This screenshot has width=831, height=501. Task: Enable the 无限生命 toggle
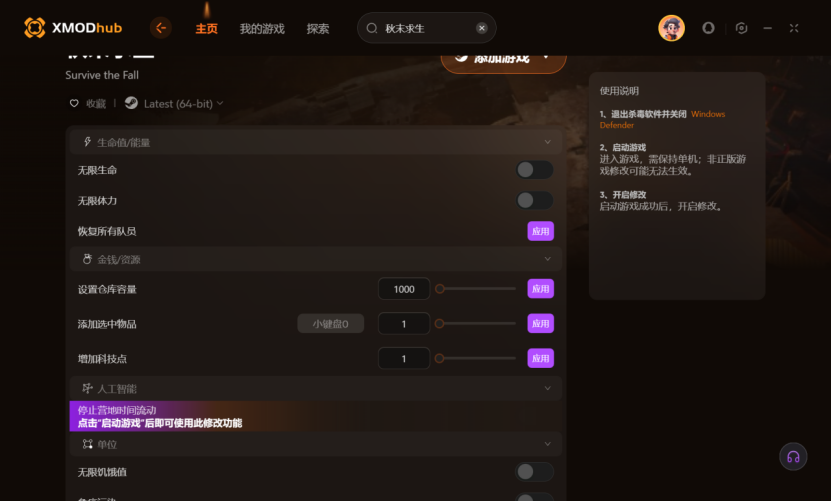point(534,170)
